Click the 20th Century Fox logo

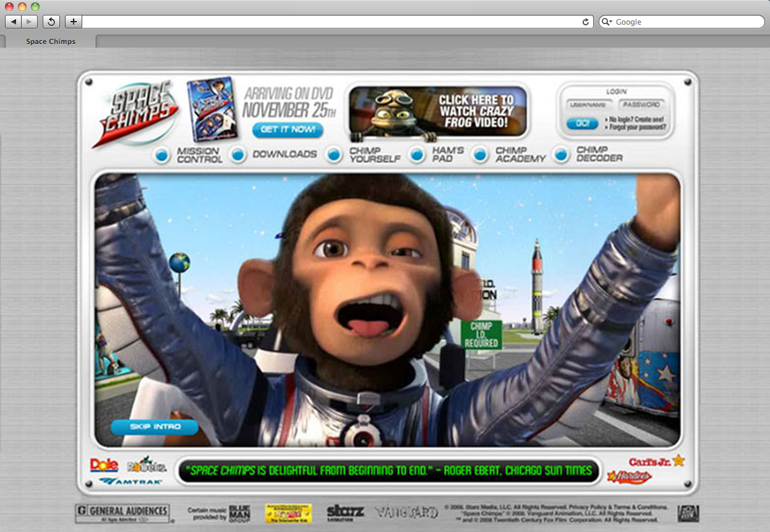pos(687,513)
